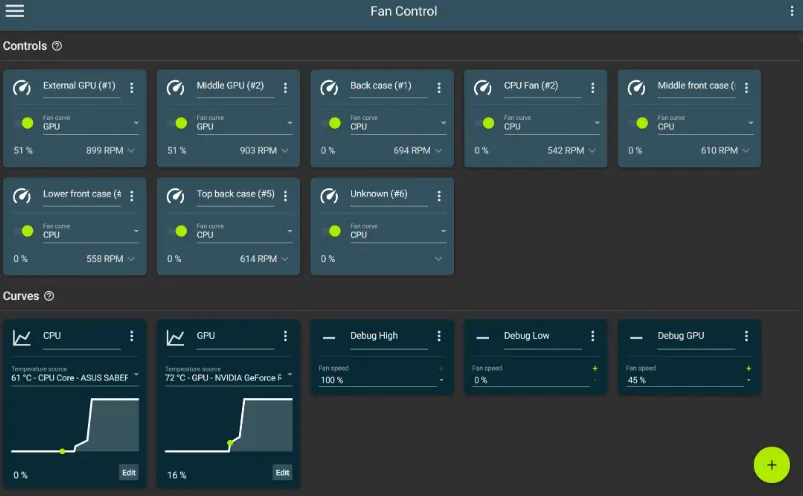Open fan curve dropdown for Middle GPU (#2)
Viewport: 803px width, 496px height.
pos(244,123)
